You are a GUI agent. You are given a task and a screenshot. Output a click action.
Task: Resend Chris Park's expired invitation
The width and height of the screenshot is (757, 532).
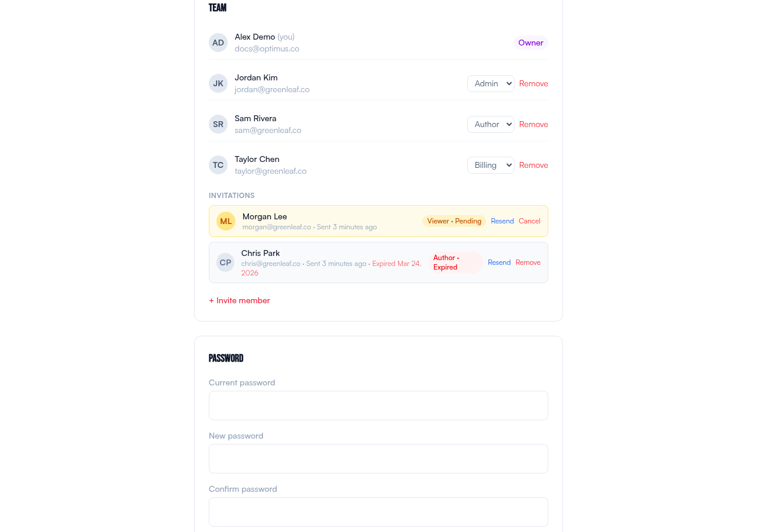click(499, 262)
